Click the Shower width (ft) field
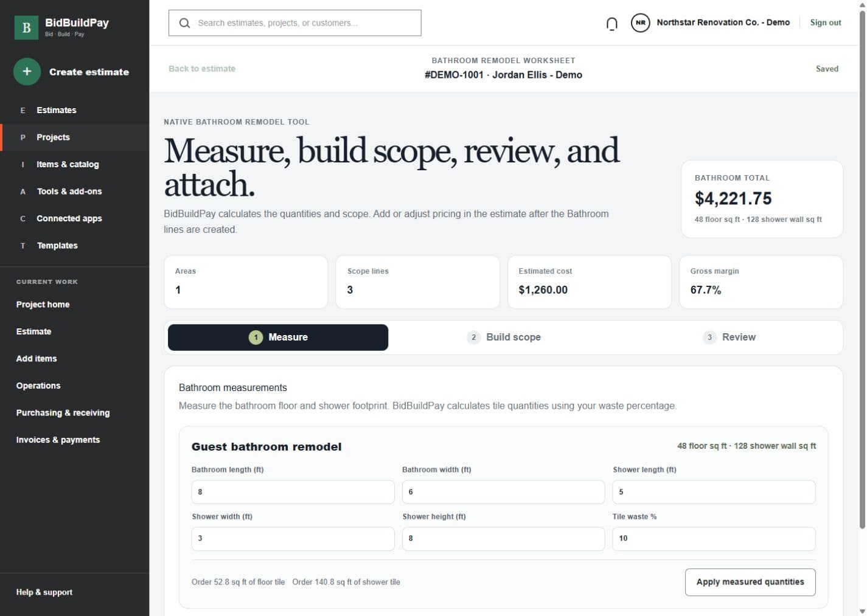 (x=293, y=539)
